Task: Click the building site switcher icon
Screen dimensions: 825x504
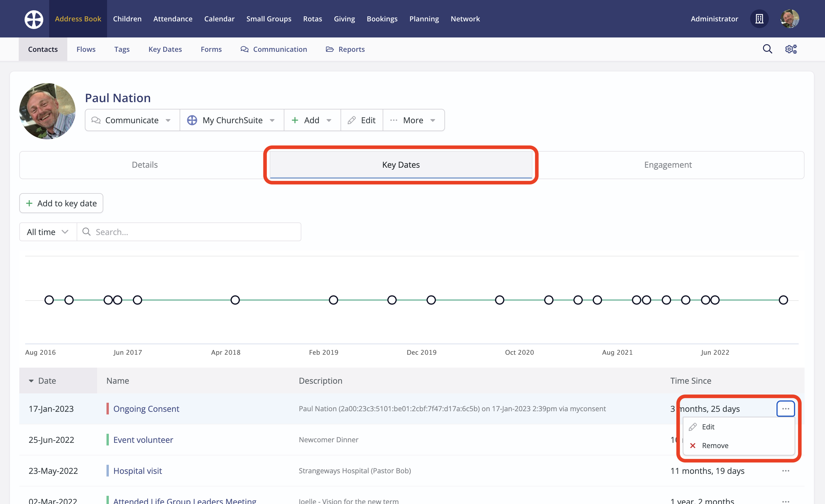Action: (759, 19)
